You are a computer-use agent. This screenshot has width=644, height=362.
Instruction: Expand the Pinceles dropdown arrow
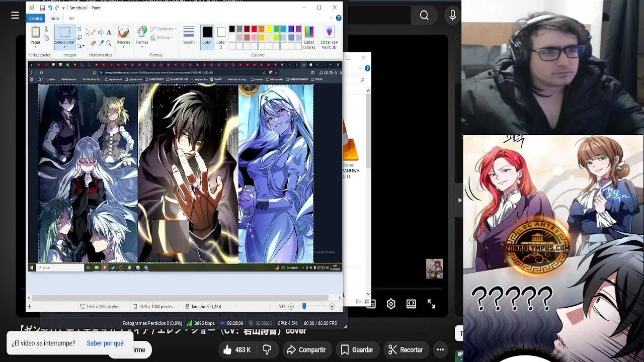[123, 47]
